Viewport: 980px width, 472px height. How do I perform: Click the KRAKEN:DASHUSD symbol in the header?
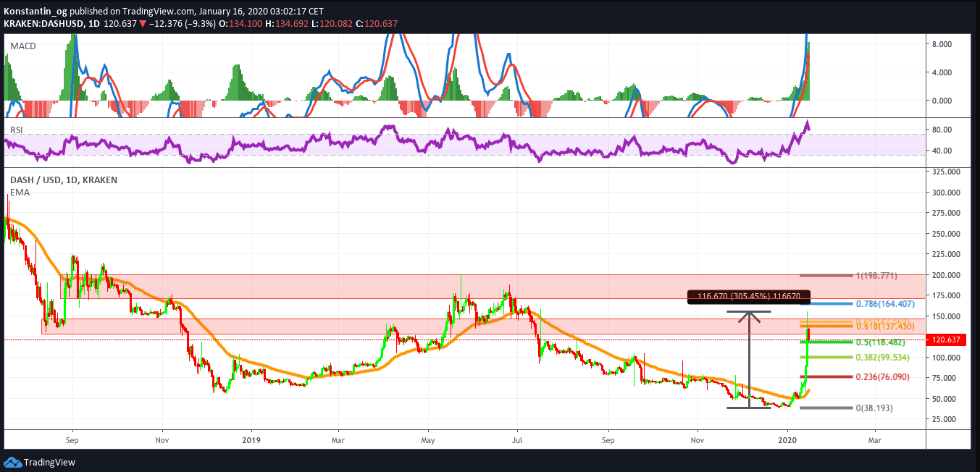(44, 24)
